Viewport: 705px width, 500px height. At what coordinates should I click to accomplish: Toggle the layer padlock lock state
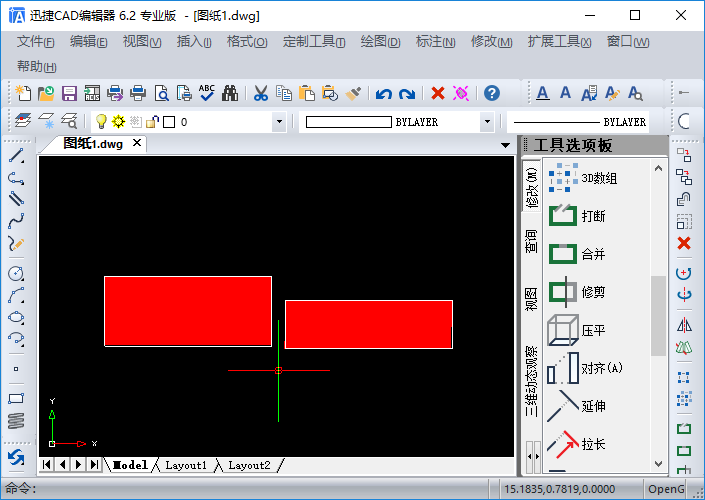coord(152,121)
